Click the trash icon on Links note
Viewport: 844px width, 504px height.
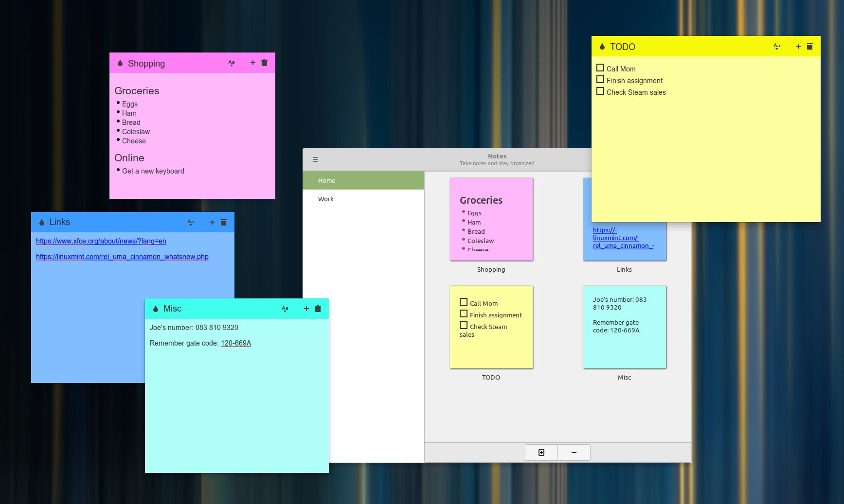click(223, 222)
